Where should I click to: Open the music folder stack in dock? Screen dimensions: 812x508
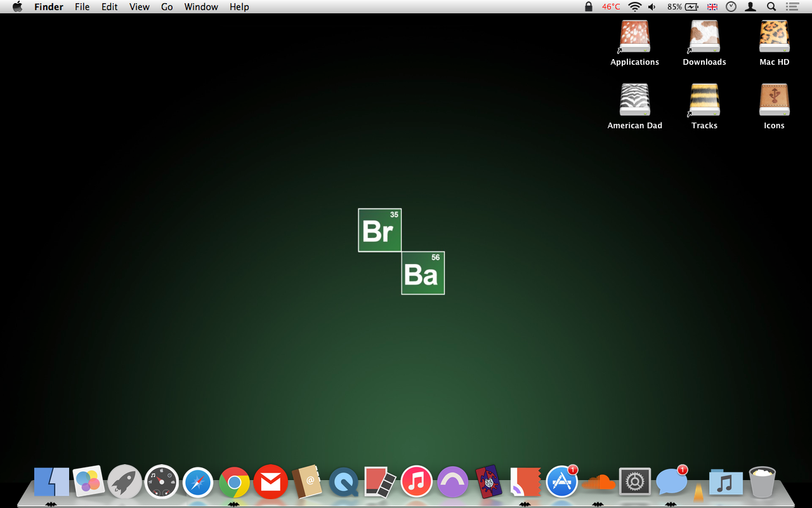726,483
